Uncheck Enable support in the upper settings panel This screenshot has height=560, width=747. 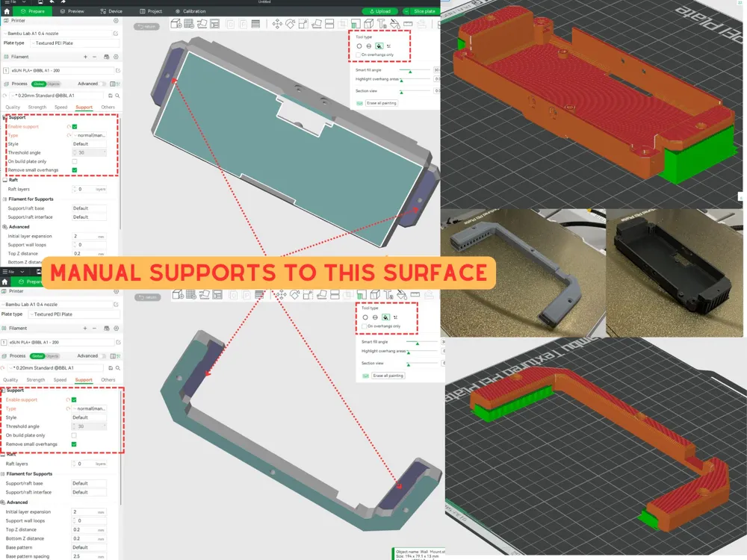(x=74, y=126)
